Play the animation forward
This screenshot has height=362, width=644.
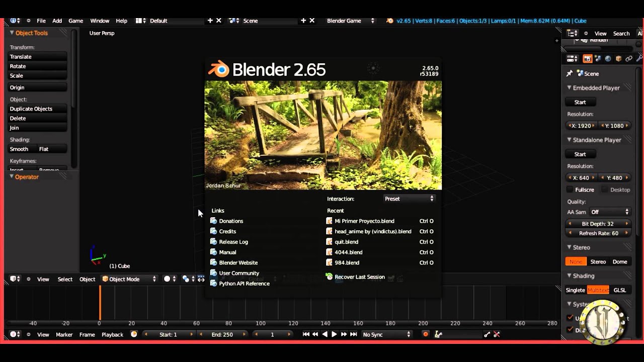click(x=334, y=334)
